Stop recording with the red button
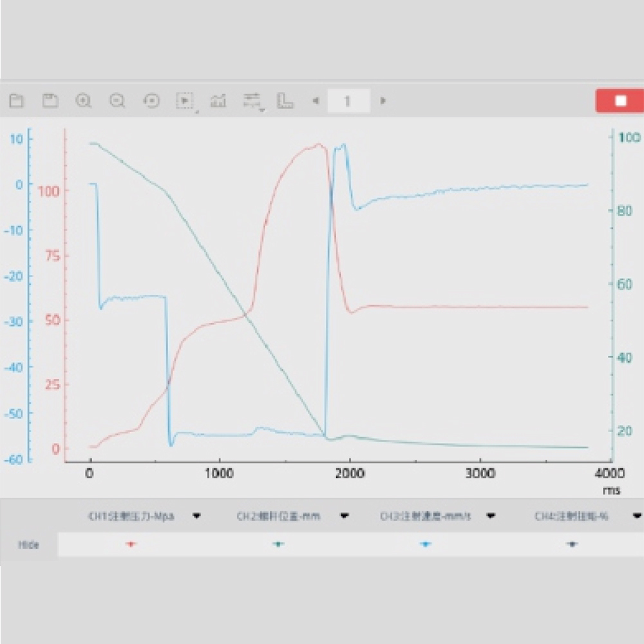This screenshot has width=644, height=644. pyautogui.click(x=620, y=100)
